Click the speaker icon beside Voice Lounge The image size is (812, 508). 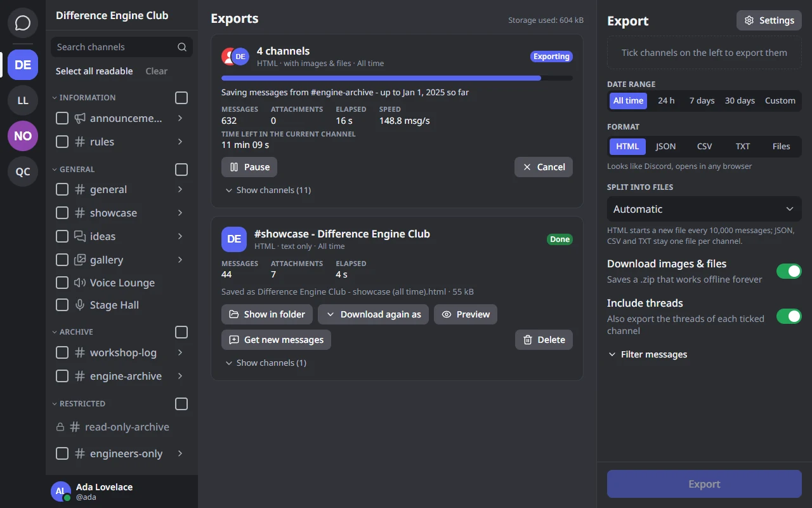(x=80, y=283)
